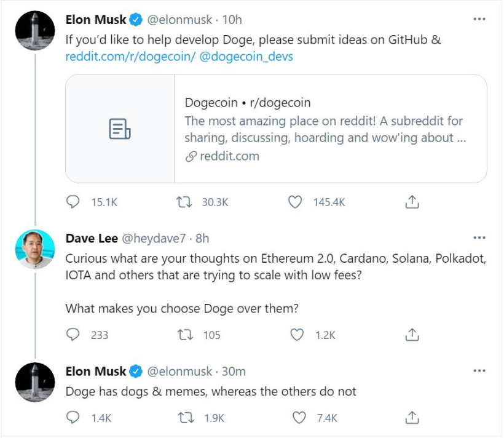
Task: Reply to the 'dogs & memes' tweet
Action: [x=73, y=418]
